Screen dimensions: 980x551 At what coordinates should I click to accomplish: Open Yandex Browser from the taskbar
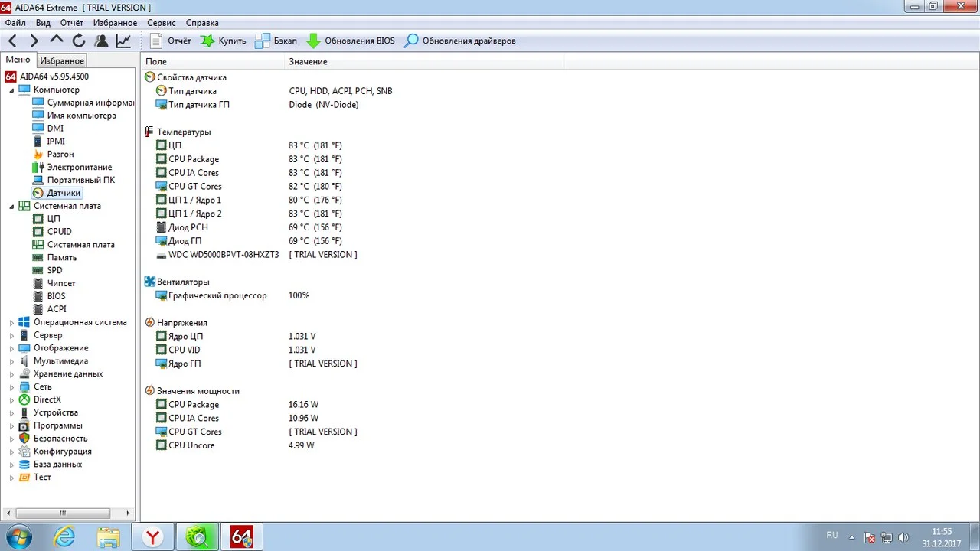153,537
